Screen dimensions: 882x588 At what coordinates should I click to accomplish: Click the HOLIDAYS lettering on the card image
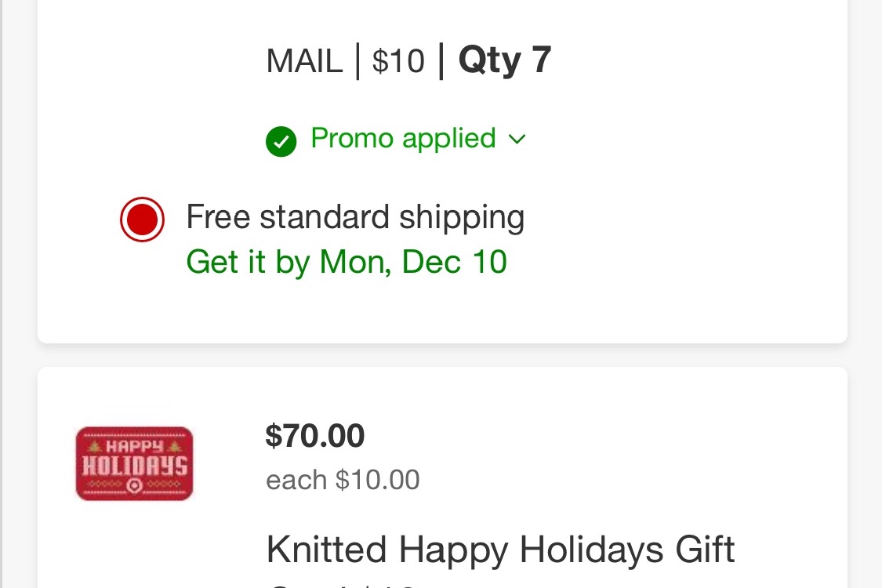coord(134,466)
